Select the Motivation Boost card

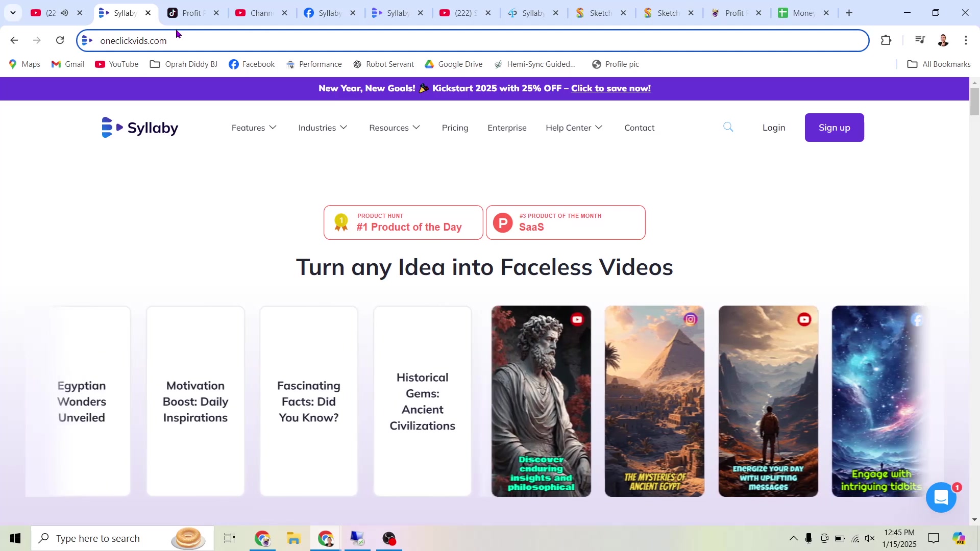click(195, 401)
